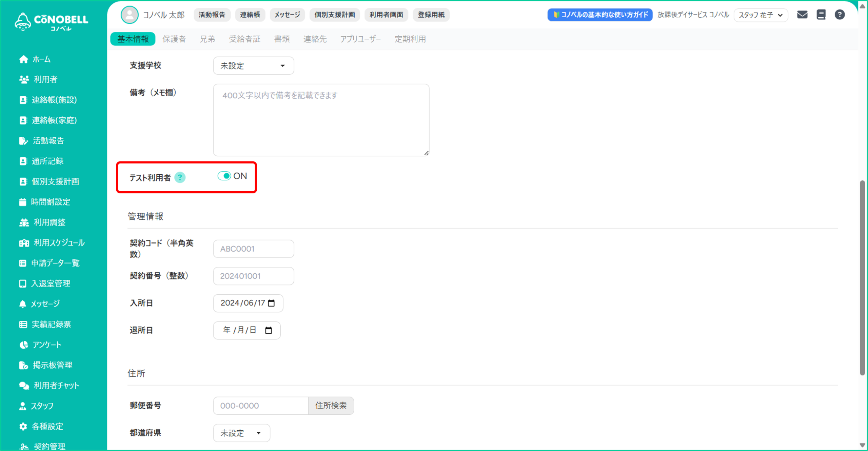Switch to the 受給者証 tab
The width and height of the screenshot is (868, 451).
pos(244,39)
